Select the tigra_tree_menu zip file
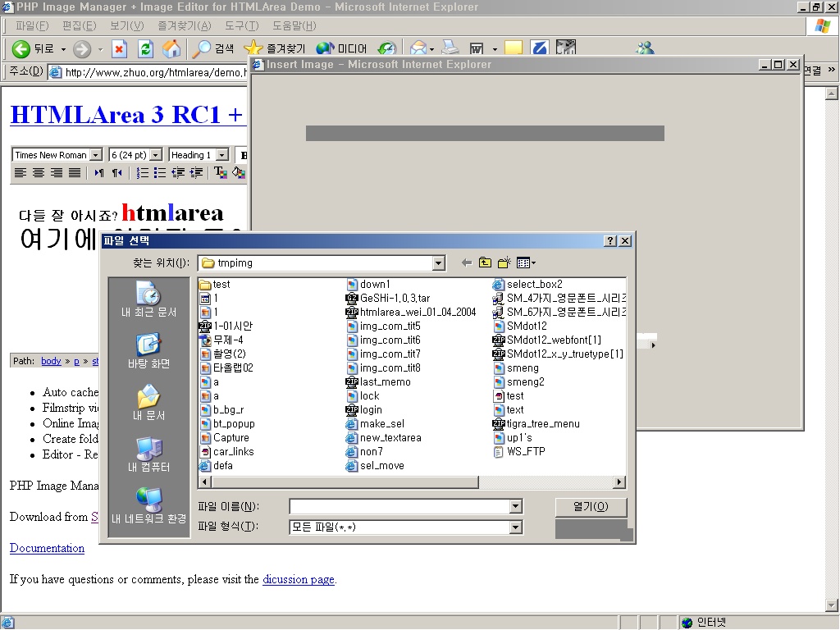The image size is (840, 630). click(536, 423)
